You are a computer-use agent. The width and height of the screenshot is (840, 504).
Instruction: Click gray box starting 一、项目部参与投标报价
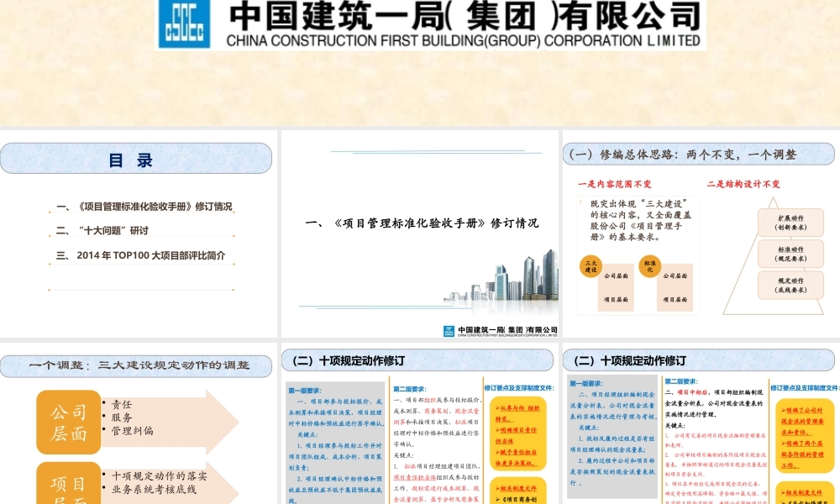(336, 443)
